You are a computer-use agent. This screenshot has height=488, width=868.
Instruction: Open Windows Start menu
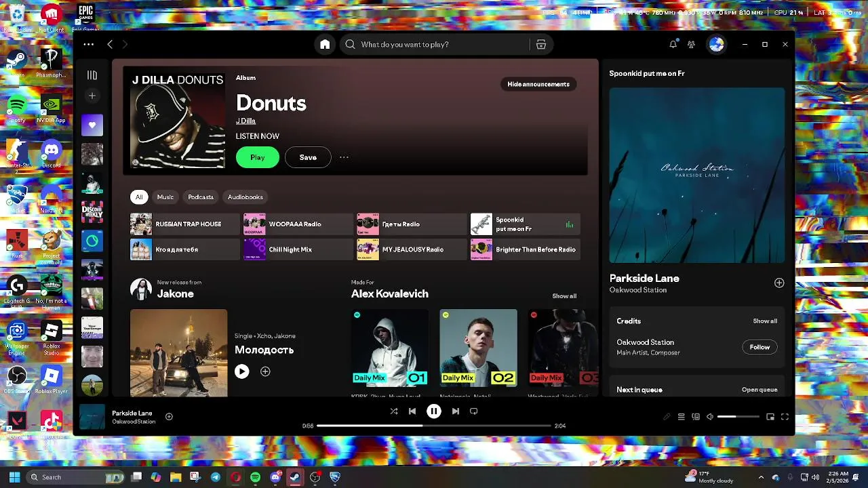click(x=14, y=477)
